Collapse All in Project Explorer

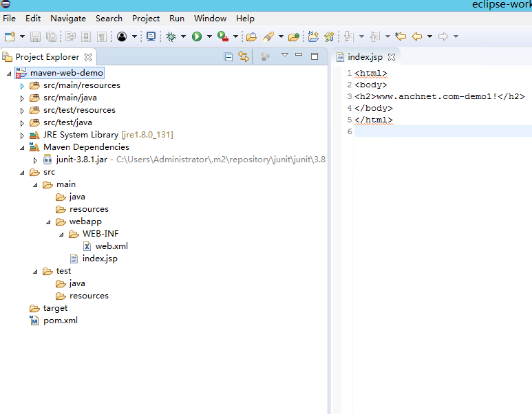click(x=228, y=57)
